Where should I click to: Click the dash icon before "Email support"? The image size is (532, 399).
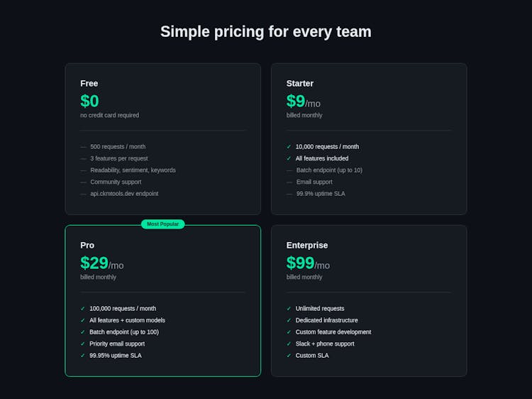click(289, 182)
